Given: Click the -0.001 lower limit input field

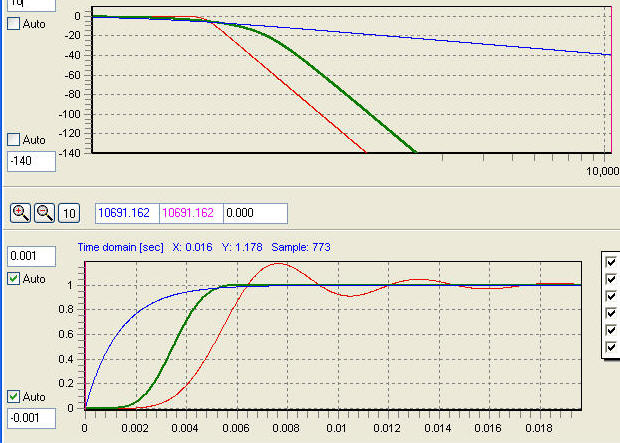Looking at the screenshot, I should pyautogui.click(x=31, y=418).
